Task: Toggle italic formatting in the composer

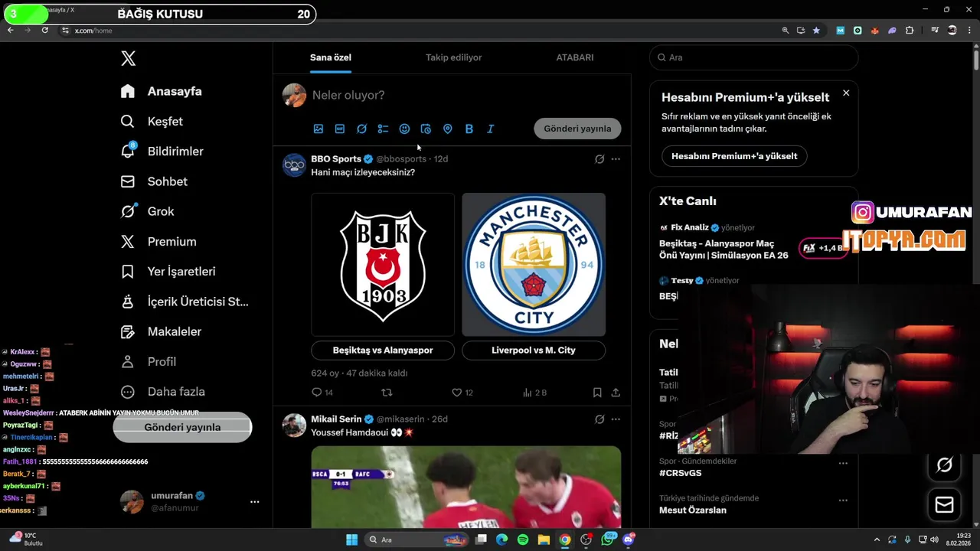Action: (491, 129)
